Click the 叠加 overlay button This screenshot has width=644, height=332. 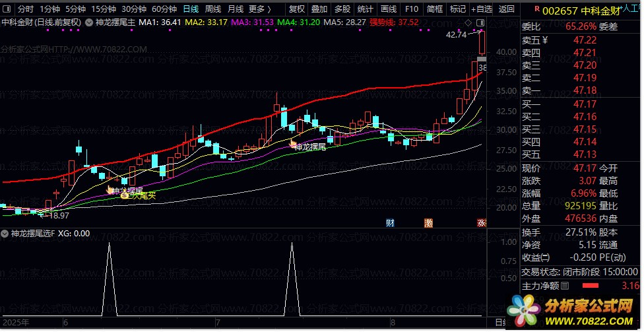[x=319, y=9]
